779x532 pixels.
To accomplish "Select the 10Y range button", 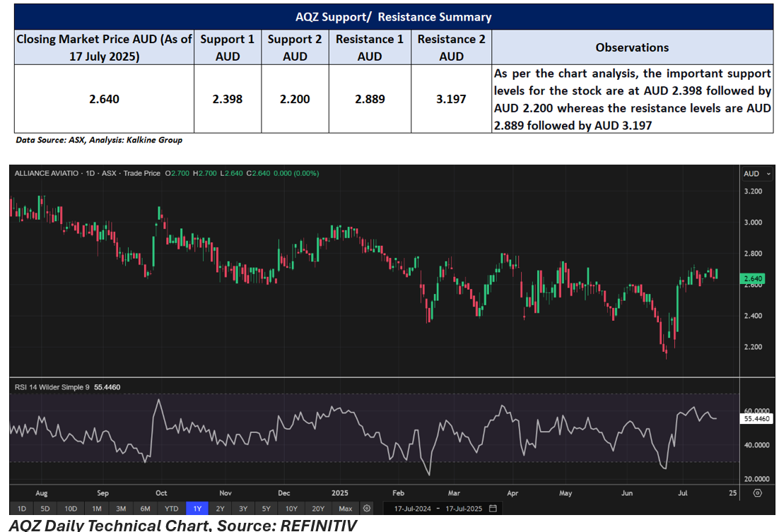I will [291, 508].
